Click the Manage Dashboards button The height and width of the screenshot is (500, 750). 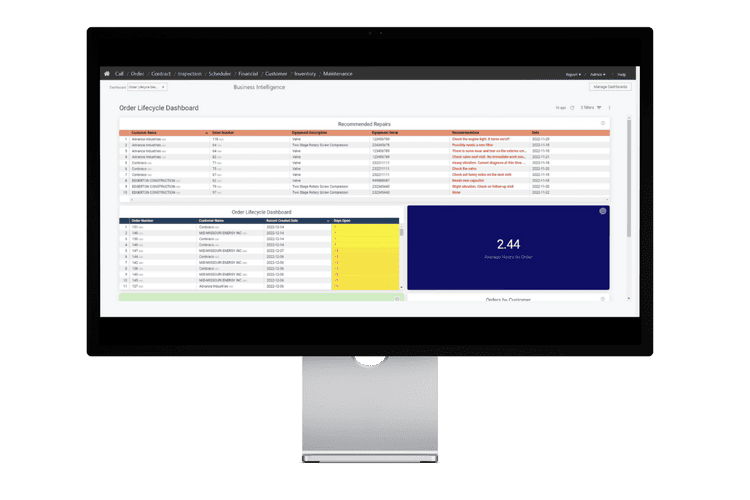click(x=609, y=87)
